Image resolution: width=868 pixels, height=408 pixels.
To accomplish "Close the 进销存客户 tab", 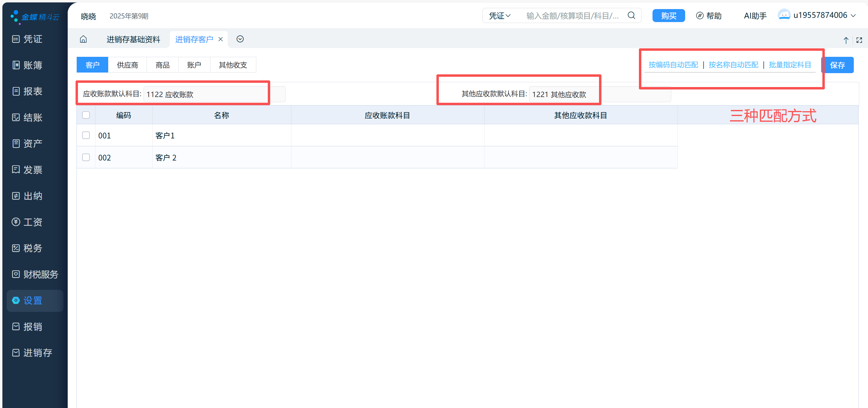I will pos(221,39).
